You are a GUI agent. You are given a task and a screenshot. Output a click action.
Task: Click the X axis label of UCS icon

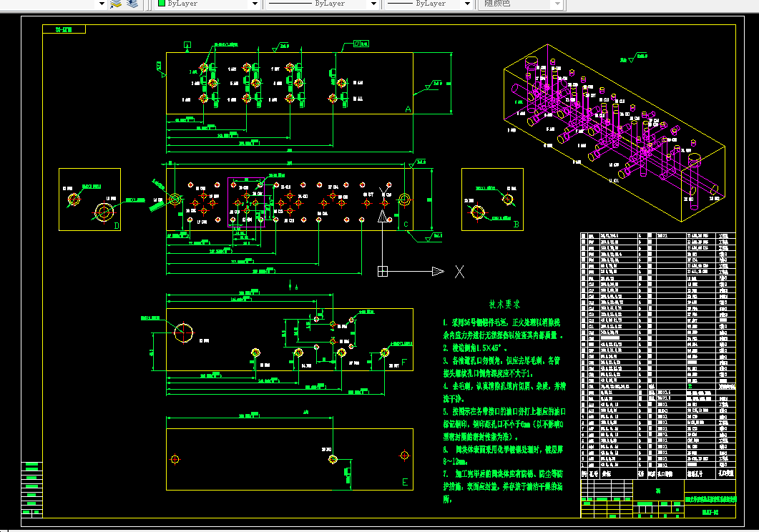tap(459, 272)
